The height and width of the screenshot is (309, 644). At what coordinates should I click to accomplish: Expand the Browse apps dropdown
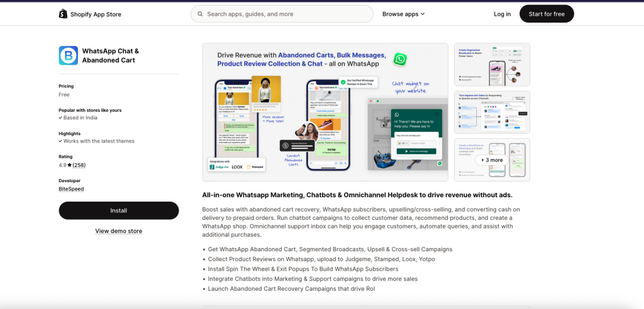pyautogui.click(x=403, y=14)
